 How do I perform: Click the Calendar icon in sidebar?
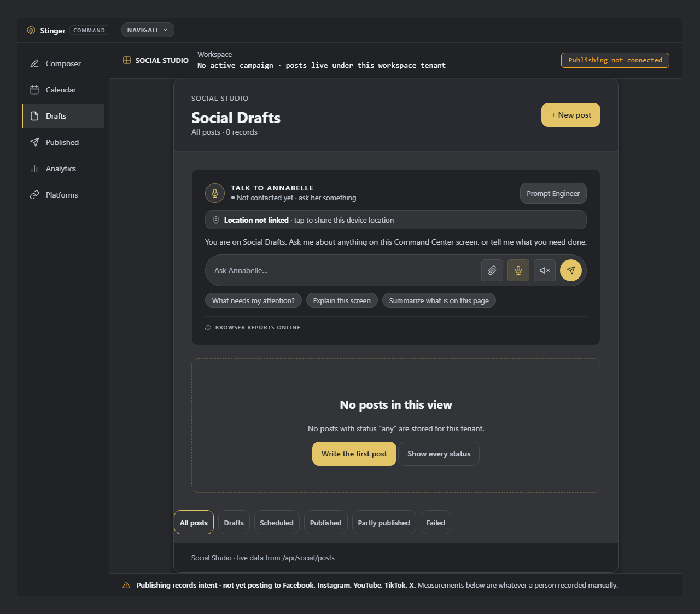click(x=34, y=90)
